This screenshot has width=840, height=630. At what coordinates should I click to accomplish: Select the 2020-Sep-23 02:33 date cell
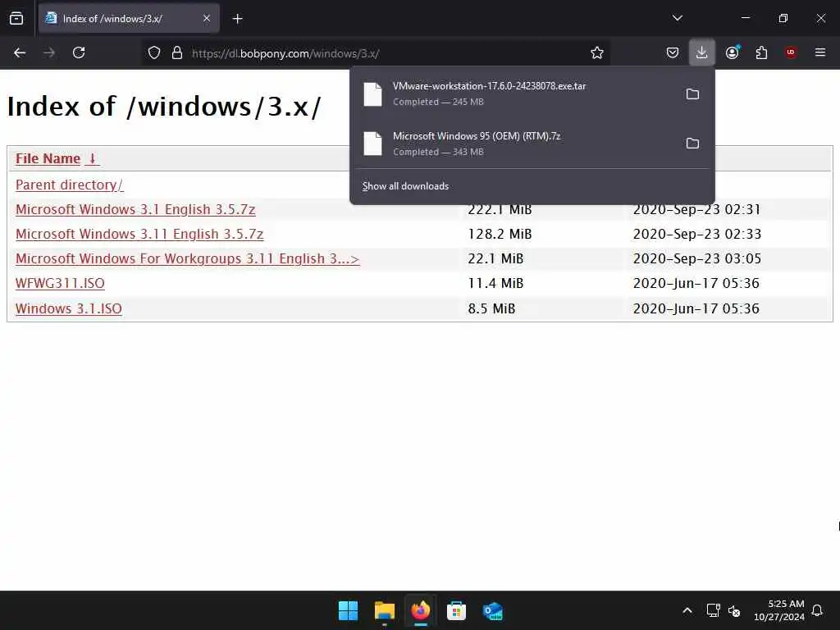[x=697, y=234]
